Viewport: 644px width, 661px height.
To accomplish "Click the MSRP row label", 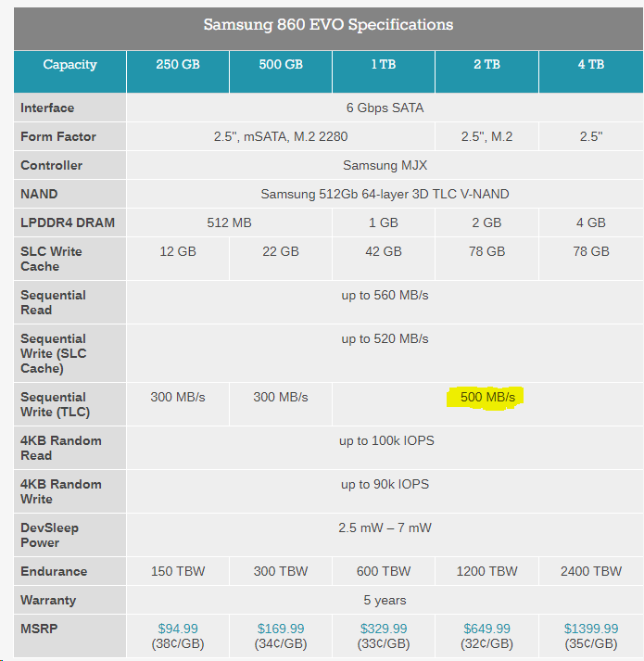I will pos(39,629).
